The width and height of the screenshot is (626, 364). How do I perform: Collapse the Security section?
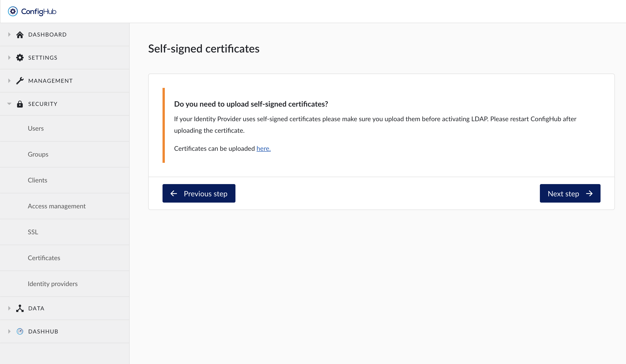[x=9, y=104]
